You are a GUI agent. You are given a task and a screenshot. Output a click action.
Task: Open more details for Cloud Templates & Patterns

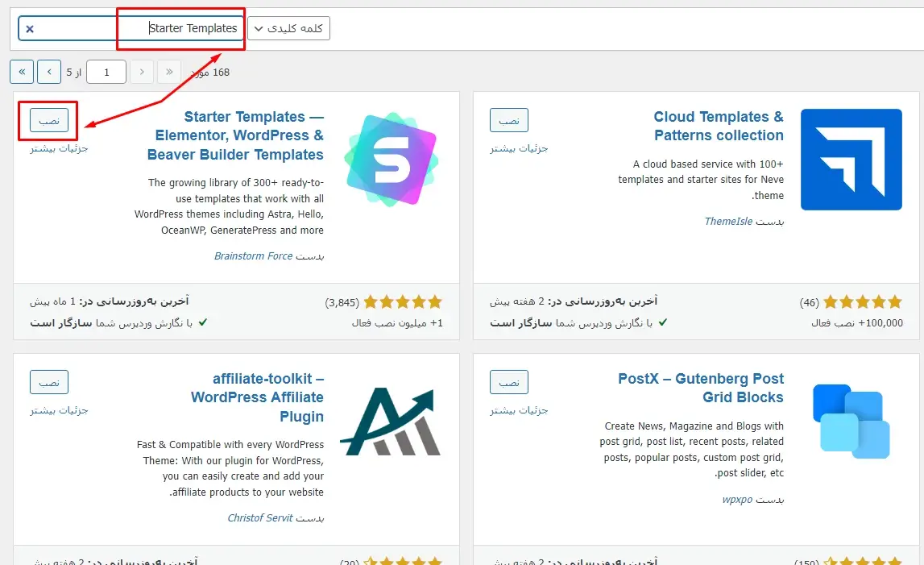coord(519,148)
